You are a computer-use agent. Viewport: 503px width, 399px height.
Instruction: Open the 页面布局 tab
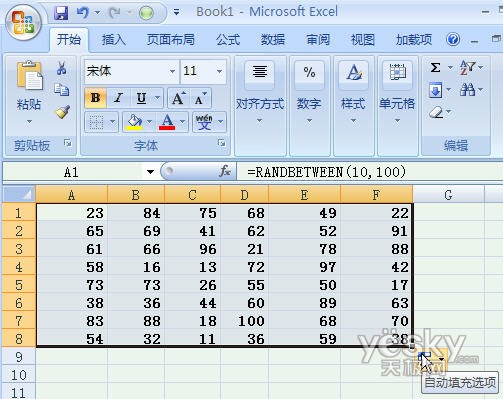point(171,40)
